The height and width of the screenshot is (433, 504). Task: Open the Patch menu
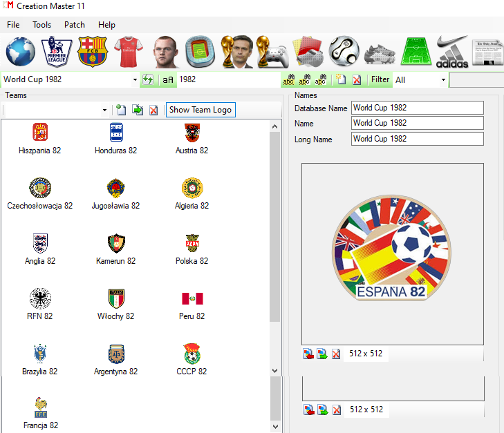tap(75, 25)
